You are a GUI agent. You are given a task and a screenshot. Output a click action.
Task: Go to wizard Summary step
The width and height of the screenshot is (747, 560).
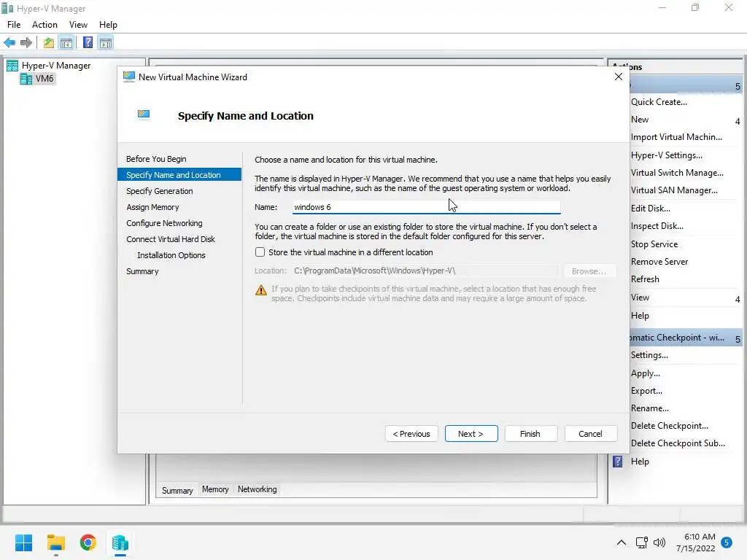pyautogui.click(x=142, y=271)
